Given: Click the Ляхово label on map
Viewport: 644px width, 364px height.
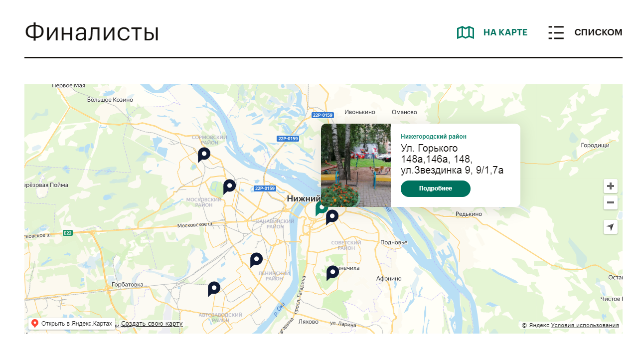Looking at the screenshot, I should click(x=308, y=322).
